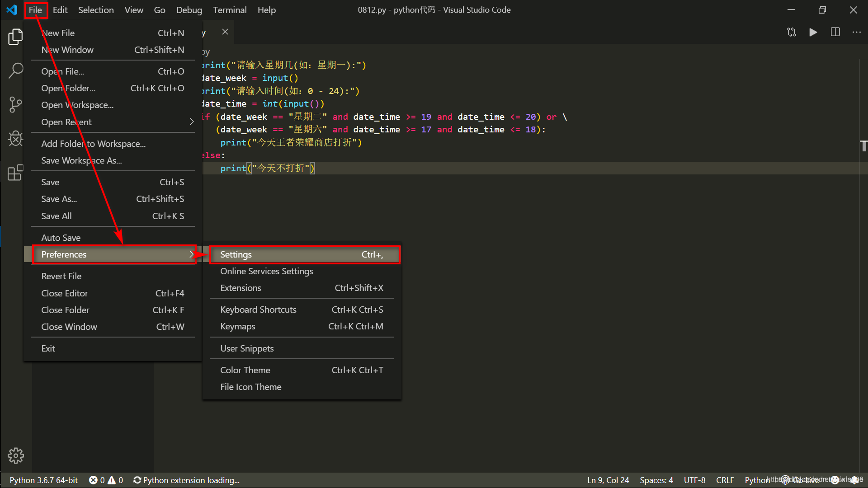Click Save in the File menu
Screen dimensions: 868x488
113,182
